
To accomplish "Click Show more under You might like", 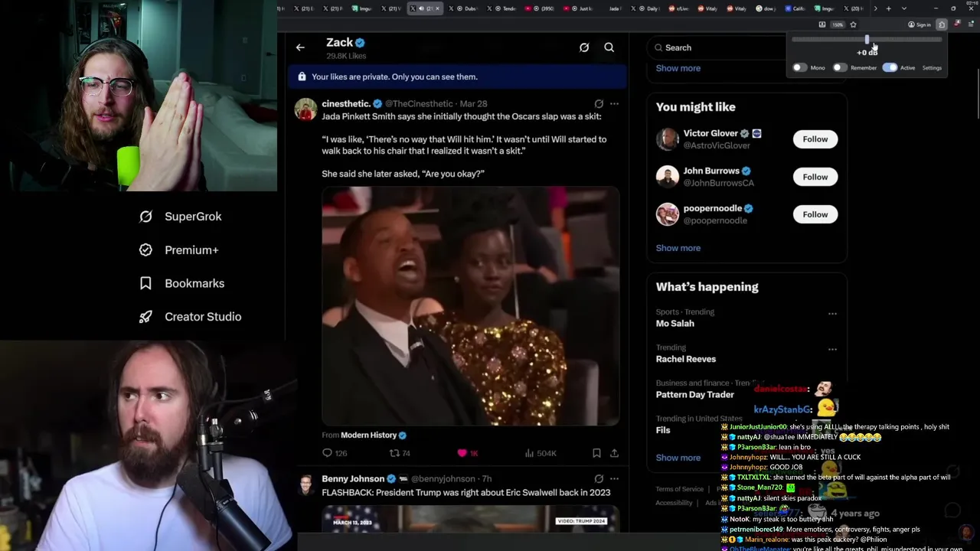I will pyautogui.click(x=678, y=248).
